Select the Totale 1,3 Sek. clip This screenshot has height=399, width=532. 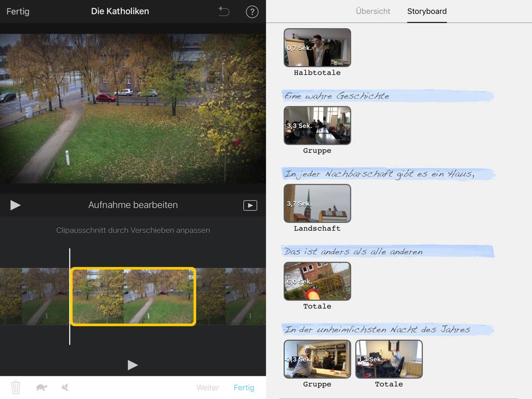388,359
